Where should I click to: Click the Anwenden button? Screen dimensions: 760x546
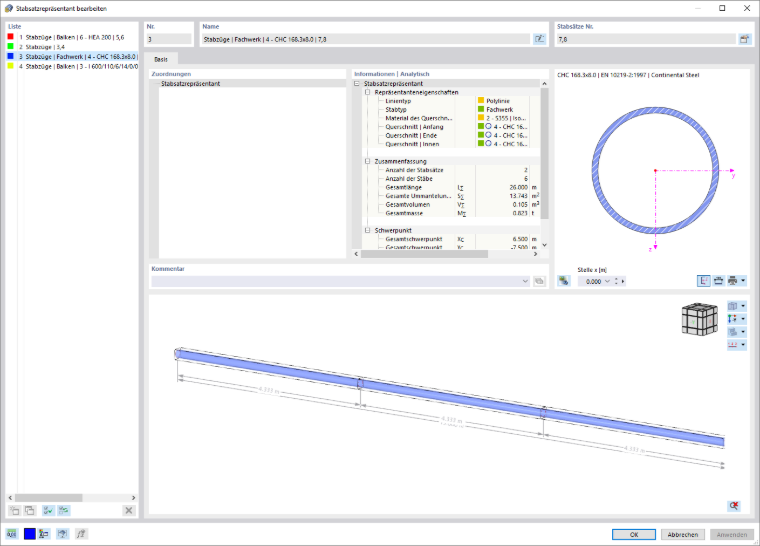point(731,534)
